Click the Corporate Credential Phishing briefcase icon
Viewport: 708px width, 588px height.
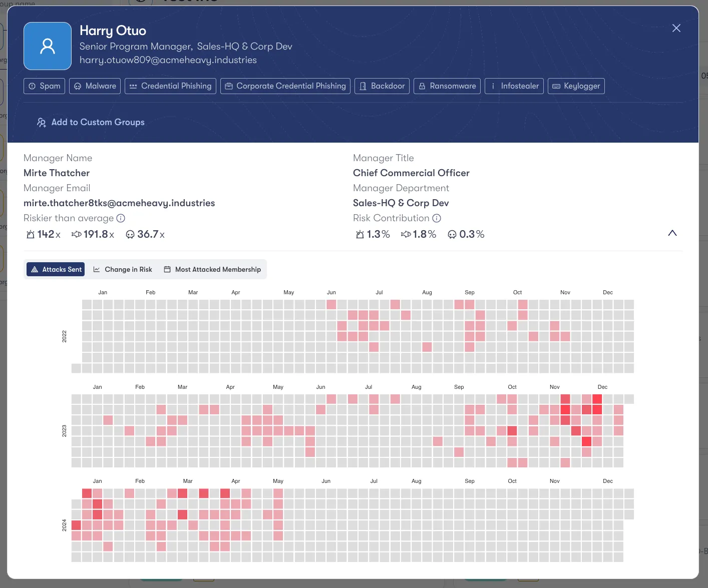tap(229, 86)
